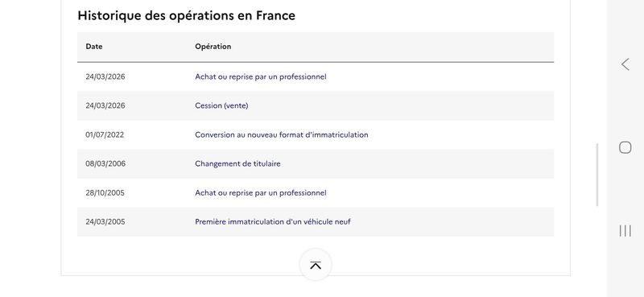Image resolution: width=644 pixels, height=297 pixels.
Task: Select the date cell beside 'Cession (vente)'
Action: pos(105,105)
